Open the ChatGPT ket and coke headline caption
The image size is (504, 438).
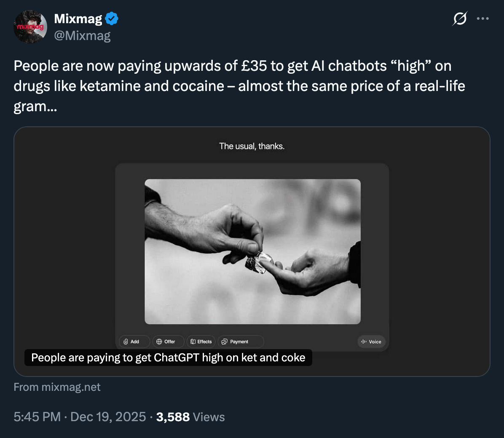coord(168,358)
